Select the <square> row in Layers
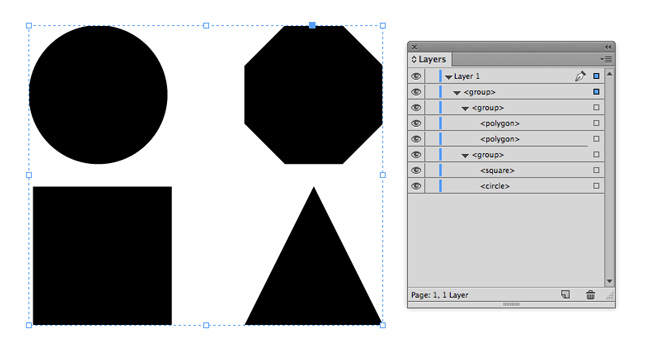Screen dimensions: 650x360 click(x=506, y=170)
